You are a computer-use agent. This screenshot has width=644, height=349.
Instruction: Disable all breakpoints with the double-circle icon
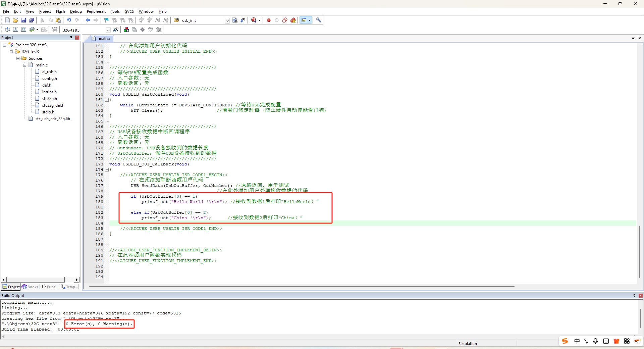point(285,20)
